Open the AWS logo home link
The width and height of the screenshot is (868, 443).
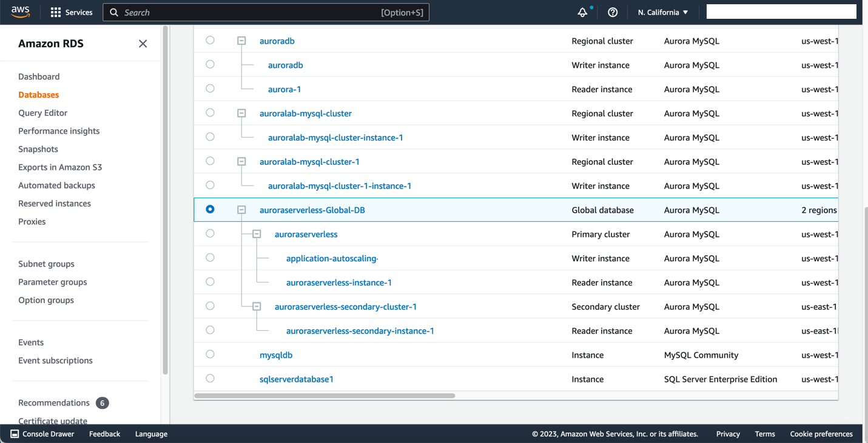20,12
